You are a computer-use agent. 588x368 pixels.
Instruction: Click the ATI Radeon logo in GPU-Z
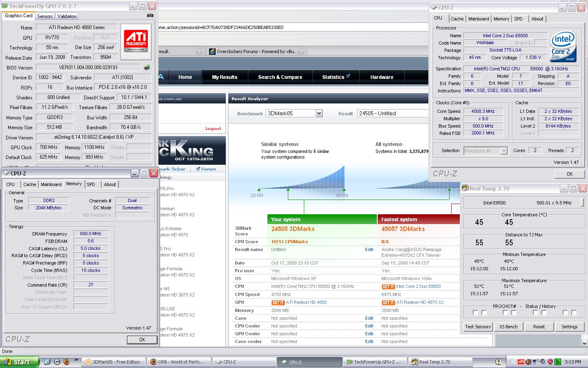coord(136,41)
